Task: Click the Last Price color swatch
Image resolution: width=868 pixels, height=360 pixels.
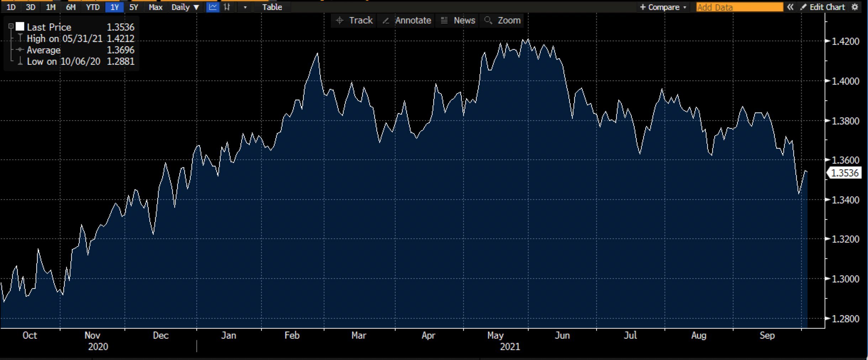Action: point(20,26)
